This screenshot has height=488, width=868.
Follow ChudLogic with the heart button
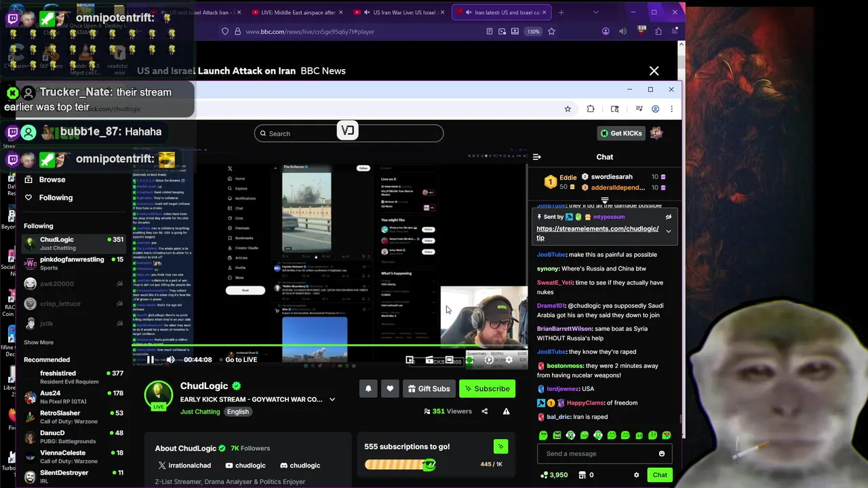click(390, 388)
